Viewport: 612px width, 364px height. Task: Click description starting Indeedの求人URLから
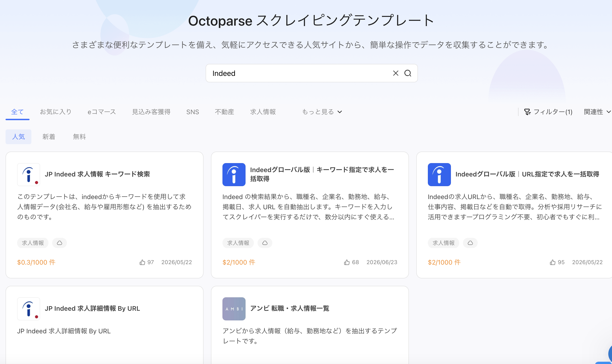click(x=515, y=206)
